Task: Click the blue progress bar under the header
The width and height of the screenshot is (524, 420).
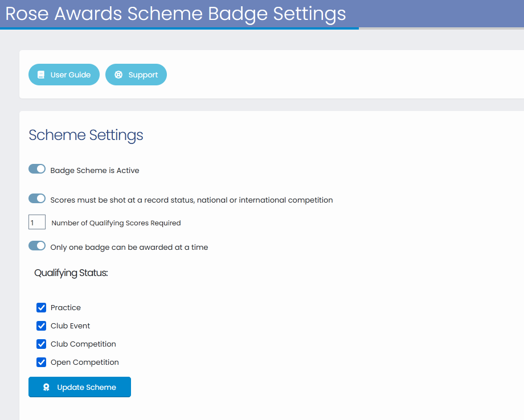Action: [x=179, y=28]
